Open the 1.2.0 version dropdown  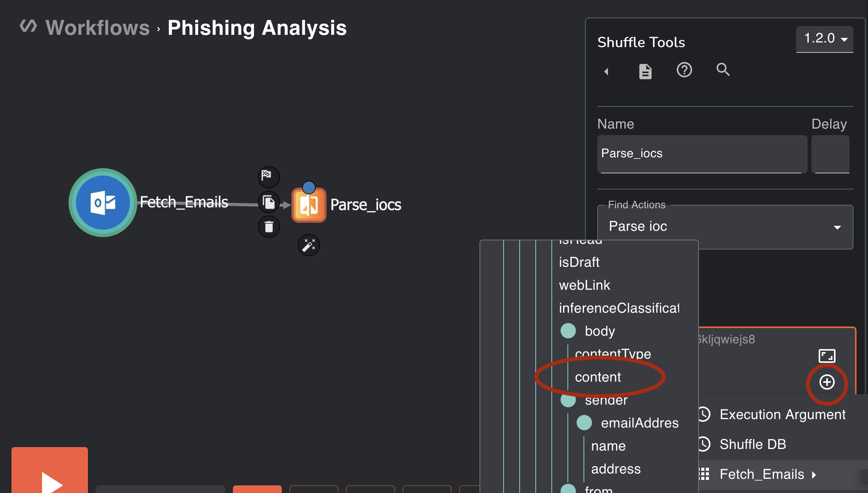pos(825,39)
